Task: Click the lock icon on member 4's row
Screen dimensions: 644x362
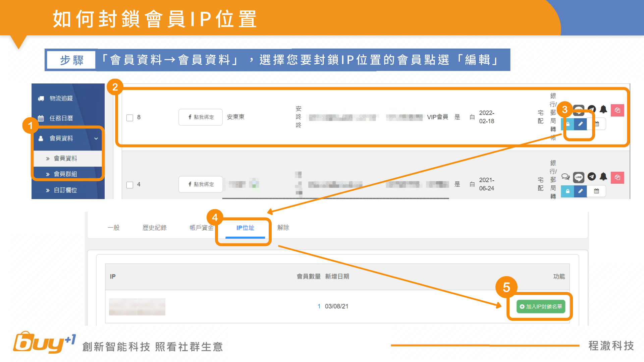Action: (568, 191)
